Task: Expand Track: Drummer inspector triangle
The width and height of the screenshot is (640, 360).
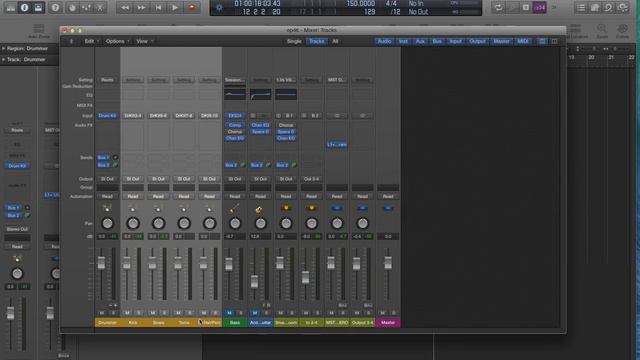Action: pyautogui.click(x=4, y=60)
